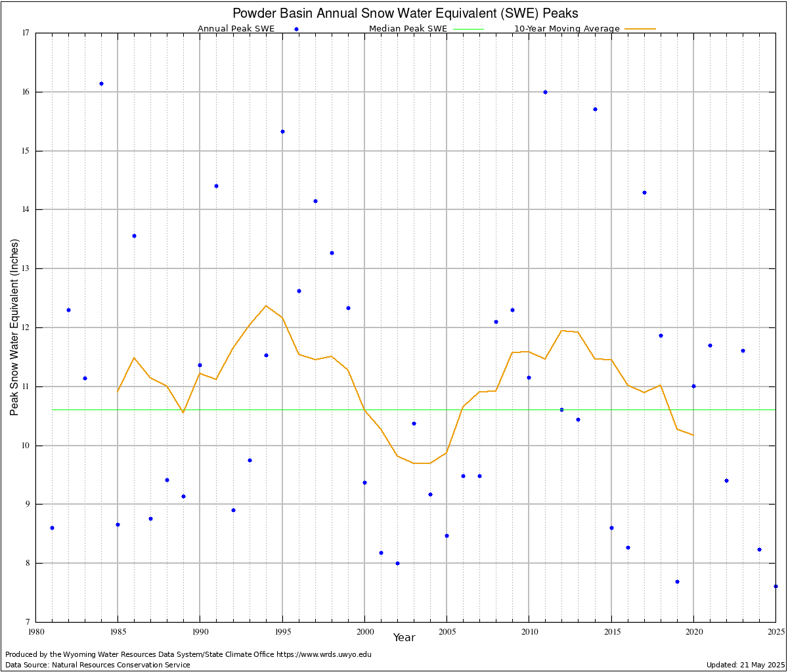Click the 'Median Peak SWE' legend label
Image resolution: width=788 pixels, height=672 pixels.
pos(408,29)
